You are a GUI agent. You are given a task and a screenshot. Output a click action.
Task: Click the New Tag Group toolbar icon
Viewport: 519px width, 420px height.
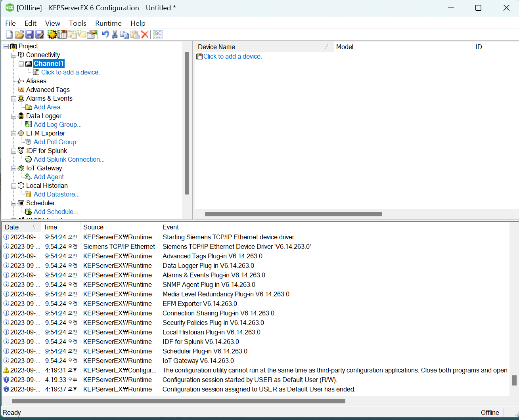pos(72,34)
